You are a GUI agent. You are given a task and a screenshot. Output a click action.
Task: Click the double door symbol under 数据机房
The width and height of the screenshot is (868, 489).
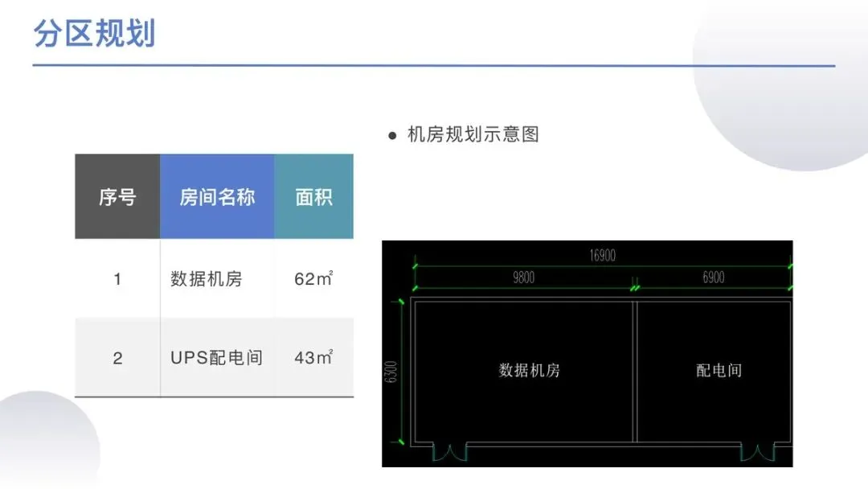click(x=449, y=452)
